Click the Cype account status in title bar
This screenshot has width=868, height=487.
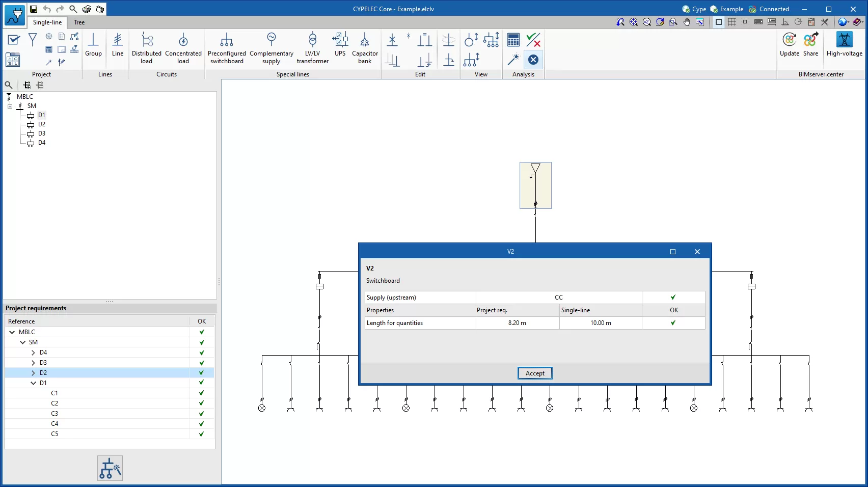[x=694, y=9]
